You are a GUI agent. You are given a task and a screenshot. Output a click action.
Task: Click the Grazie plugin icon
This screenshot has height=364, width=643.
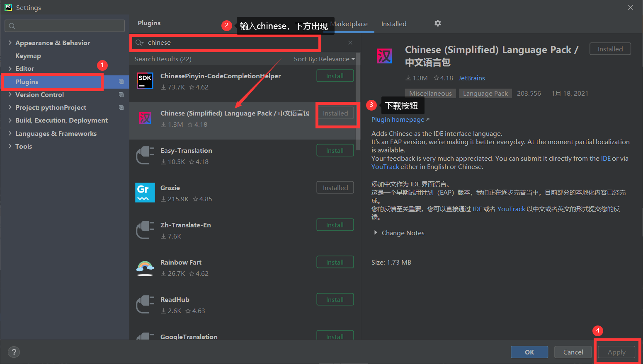[x=145, y=193]
